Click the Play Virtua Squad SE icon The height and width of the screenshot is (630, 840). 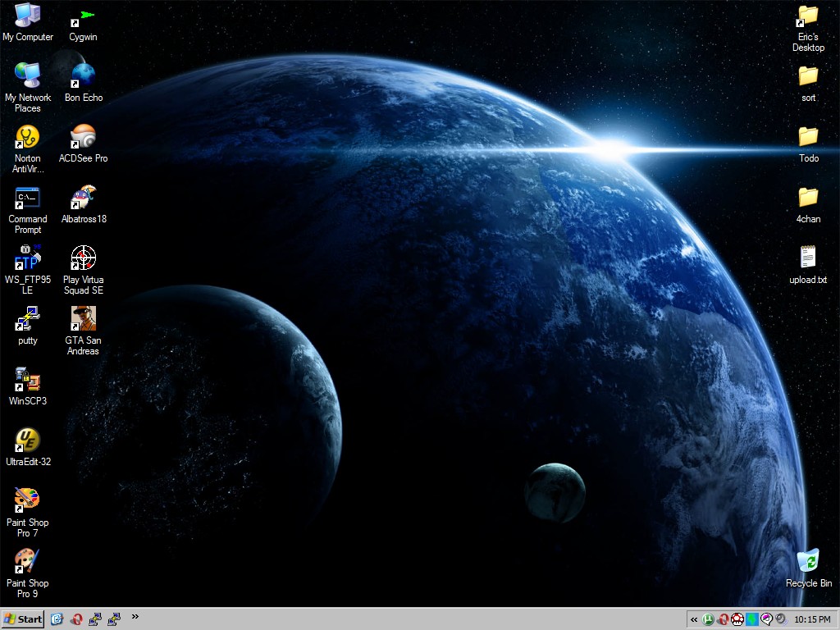pyautogui.click(x=83, y=270)
